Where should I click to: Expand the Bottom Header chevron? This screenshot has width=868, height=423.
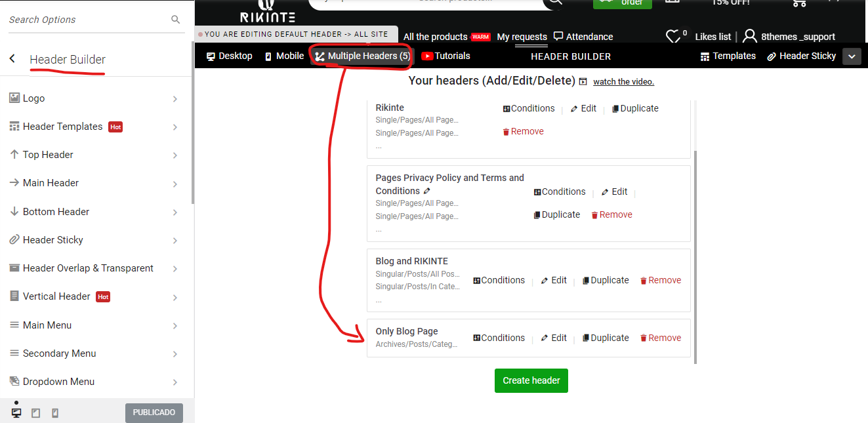click(175, 212)
